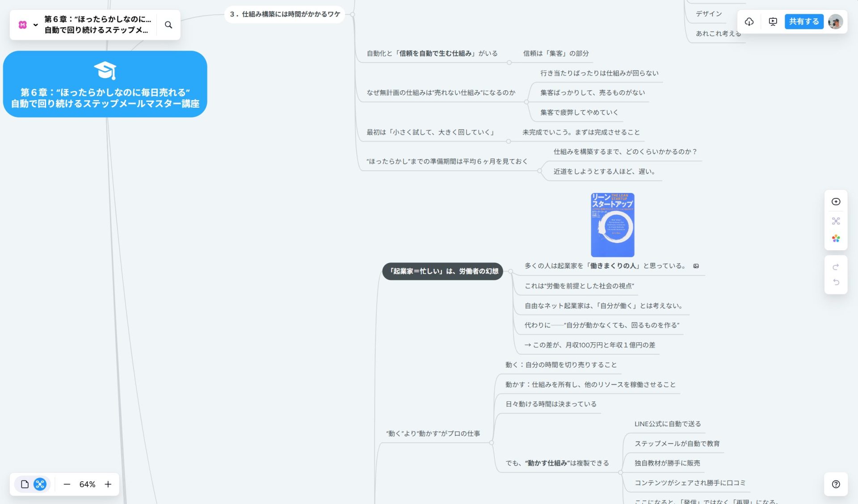Start presentation mode icon
Viewport: 858px width, 504px height.
(773, 21)
